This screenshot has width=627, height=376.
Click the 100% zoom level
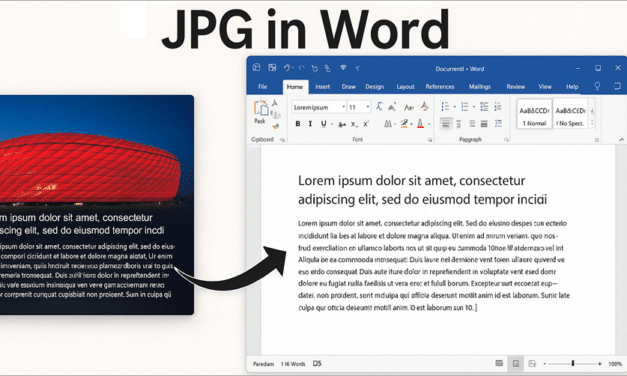pyautogui.click(x=615, y=364)
